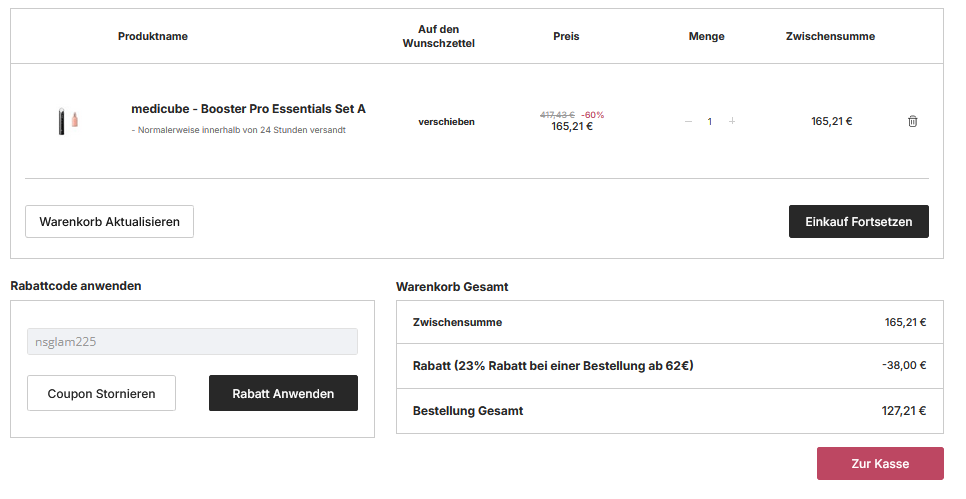
Task: Cancel coupon with Coupon Stornieren
Action: [x=101, y=393]
